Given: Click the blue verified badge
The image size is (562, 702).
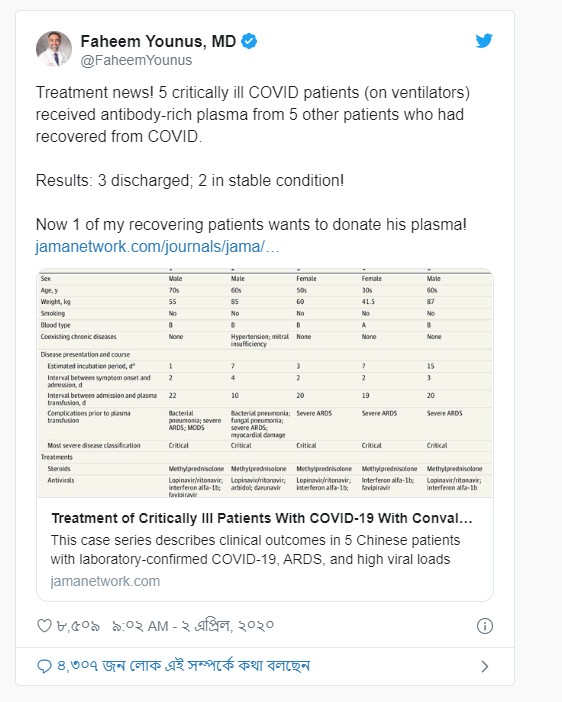Looking at the screenshot, I should [x=249, y=41].
